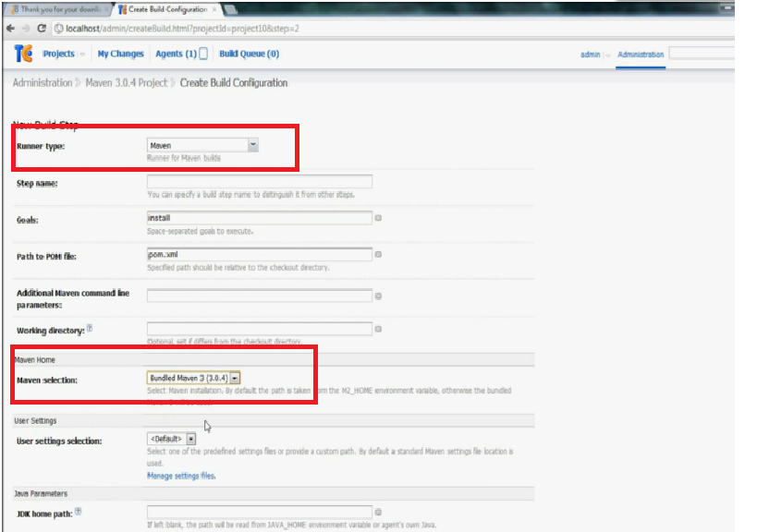The height and width of the screenshot is (532, 757).
Task: Click the 'Create Build Configuration' breadcrumb title
Action: (234, 83)
